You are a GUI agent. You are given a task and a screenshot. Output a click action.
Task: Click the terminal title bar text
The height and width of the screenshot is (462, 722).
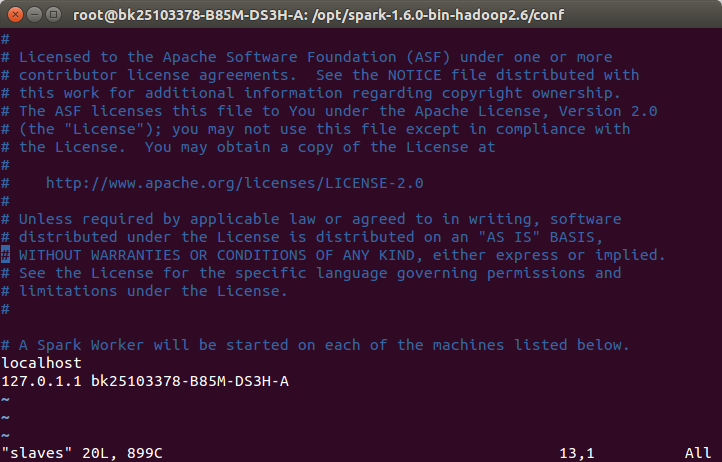pyautogui.click(x=318, y=15)
